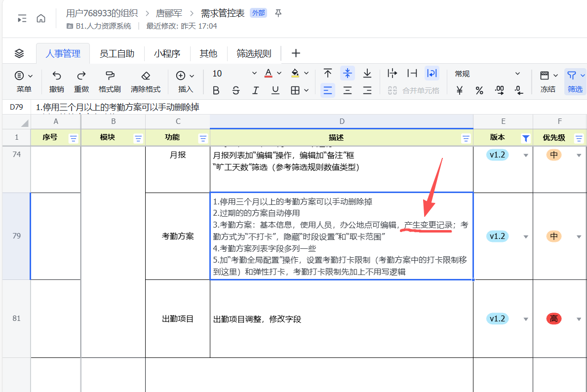Switch to the 员工自助 sheet tab
587x392 pixels.
click(x=117, y=54)
